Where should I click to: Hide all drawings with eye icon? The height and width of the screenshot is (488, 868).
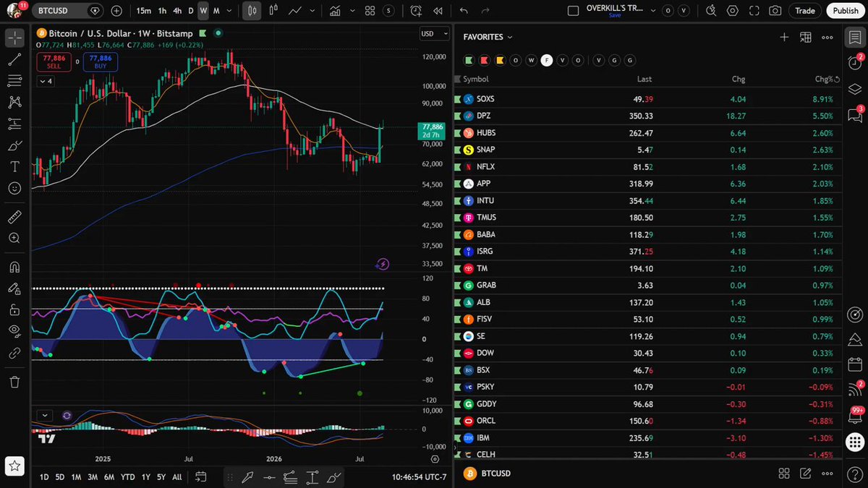(15, 331)
